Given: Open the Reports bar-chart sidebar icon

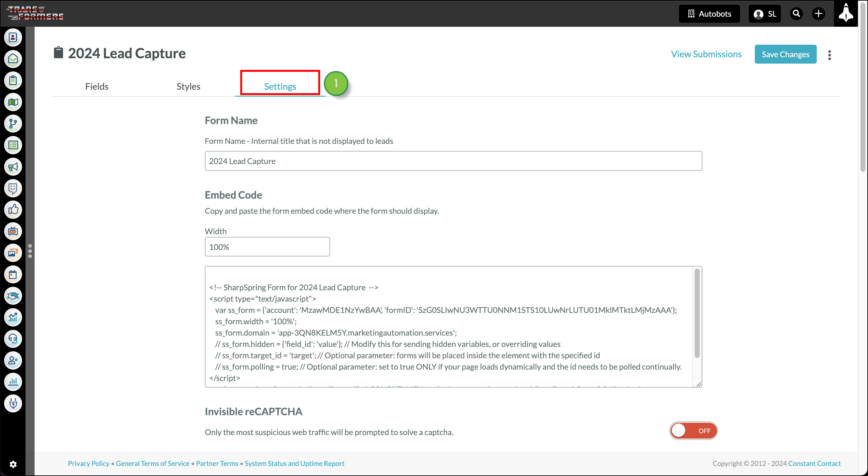Looking at the screenshot, I should (x=13, y=382).
